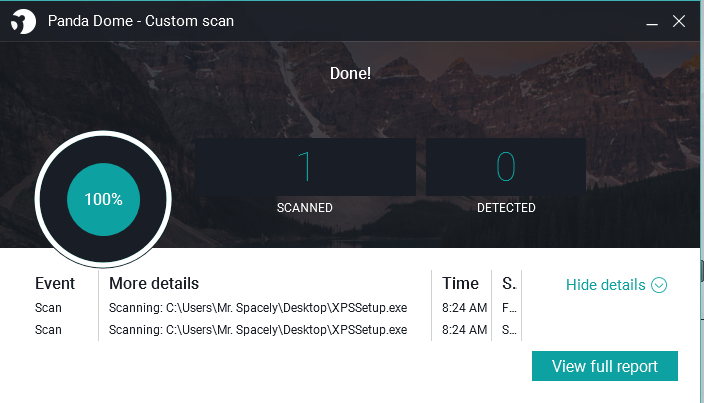Collapse details using the chevron circle icon
704x403 pixels.
[659, 285]
